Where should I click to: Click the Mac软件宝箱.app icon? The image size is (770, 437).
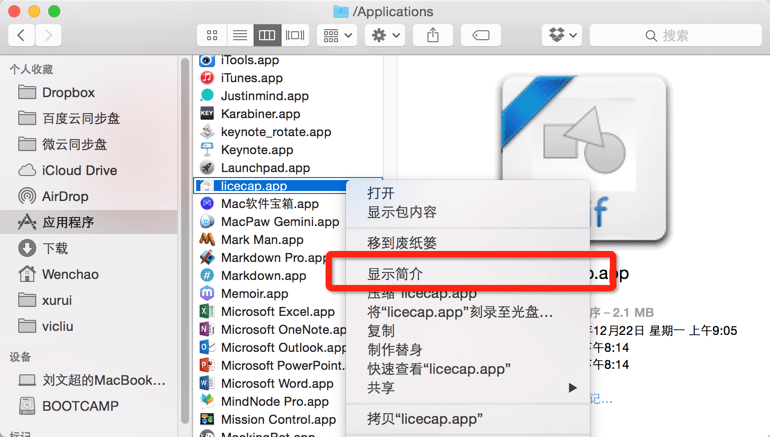(x=207, y=203)
